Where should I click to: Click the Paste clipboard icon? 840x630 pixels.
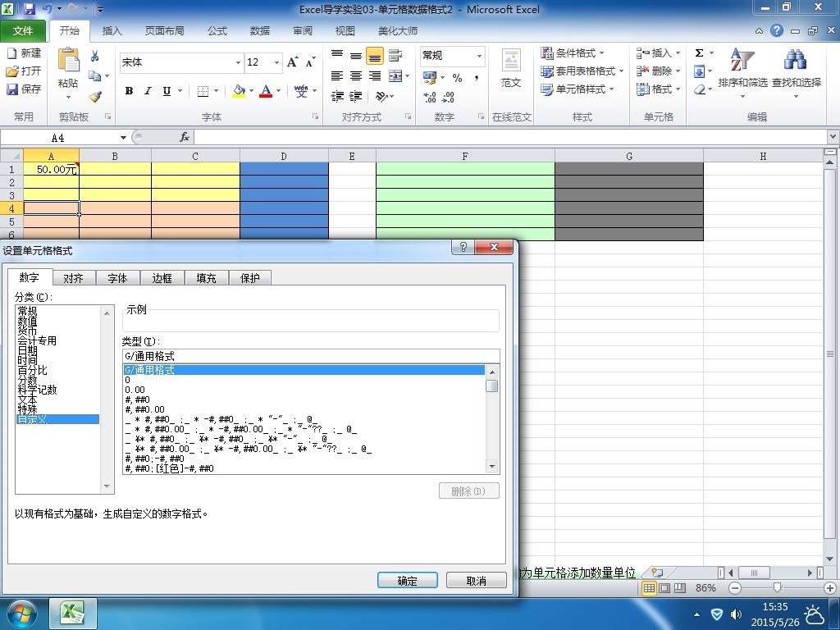[69, 60]
